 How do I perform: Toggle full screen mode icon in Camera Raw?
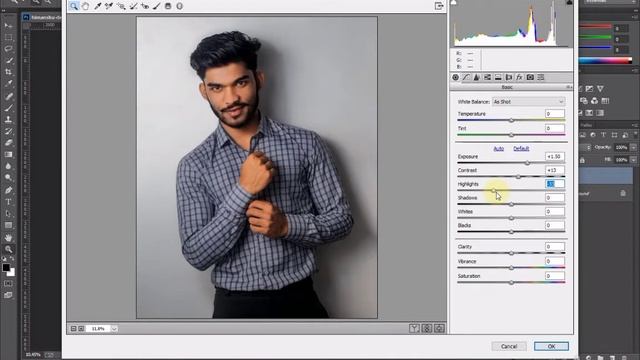pos(439,6)
